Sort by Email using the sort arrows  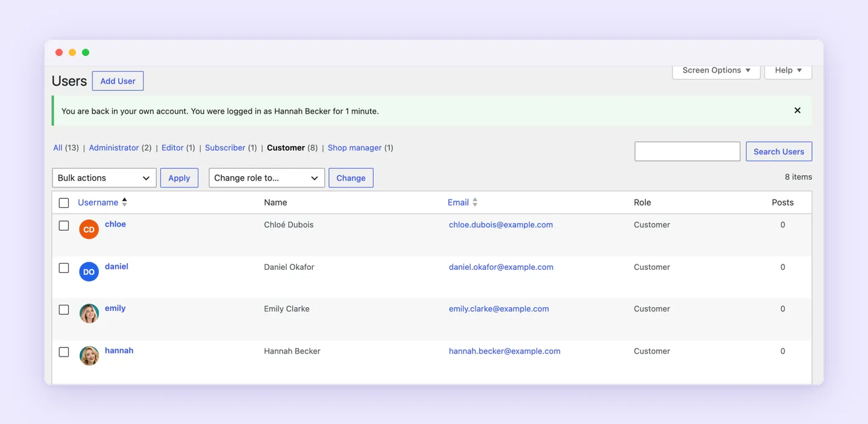[475, 202]
